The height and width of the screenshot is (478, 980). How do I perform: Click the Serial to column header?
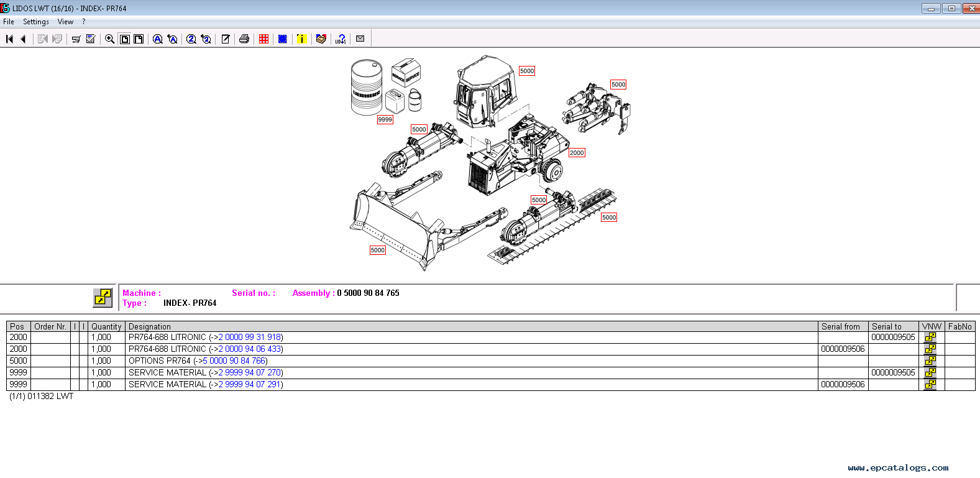tap(894, 326)
